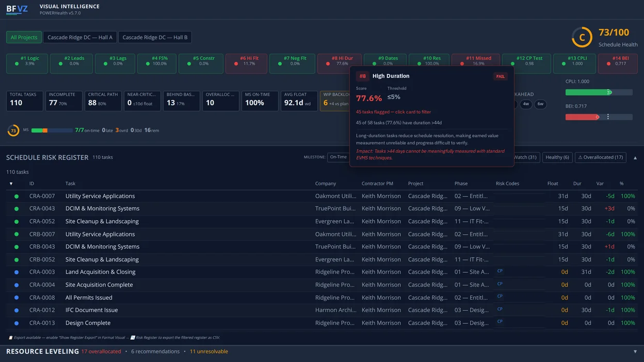Click blue status dot for CRA-0008
The height and width of the screenshot is (362, 644).
point(17,298)
